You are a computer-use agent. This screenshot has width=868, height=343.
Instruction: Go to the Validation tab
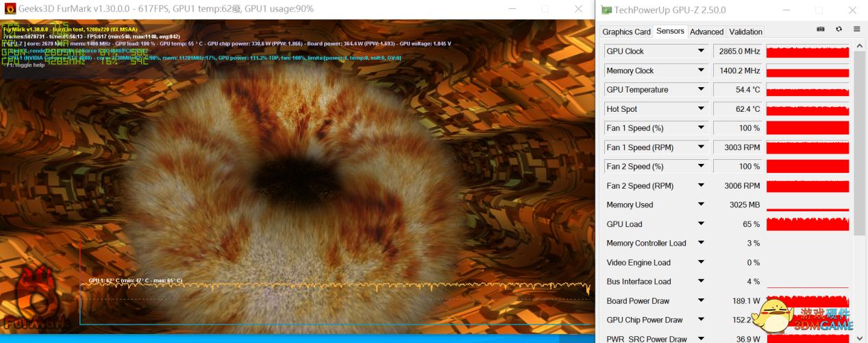[745, 32]
